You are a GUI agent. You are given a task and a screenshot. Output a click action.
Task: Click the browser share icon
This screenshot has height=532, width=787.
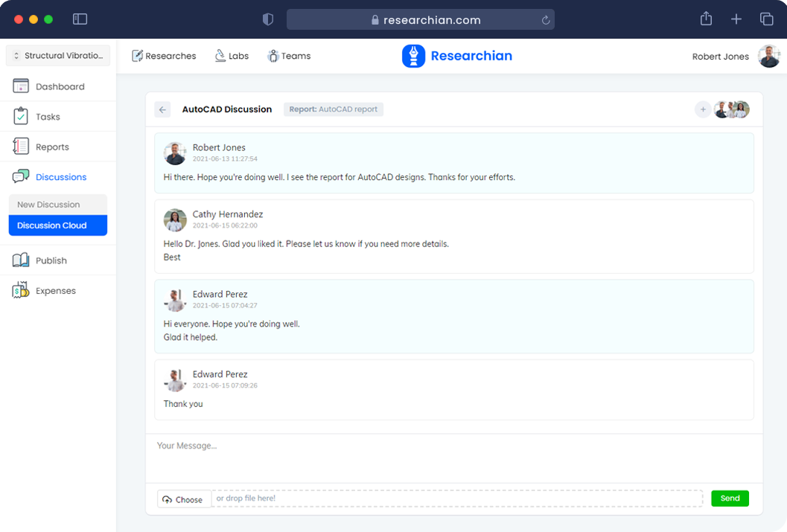706,19
